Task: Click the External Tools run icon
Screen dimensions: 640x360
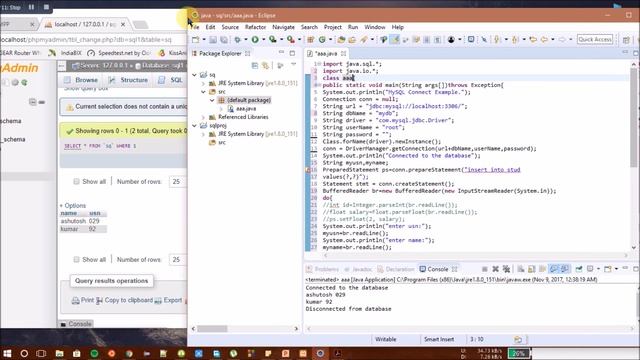Action: (290, 40)
